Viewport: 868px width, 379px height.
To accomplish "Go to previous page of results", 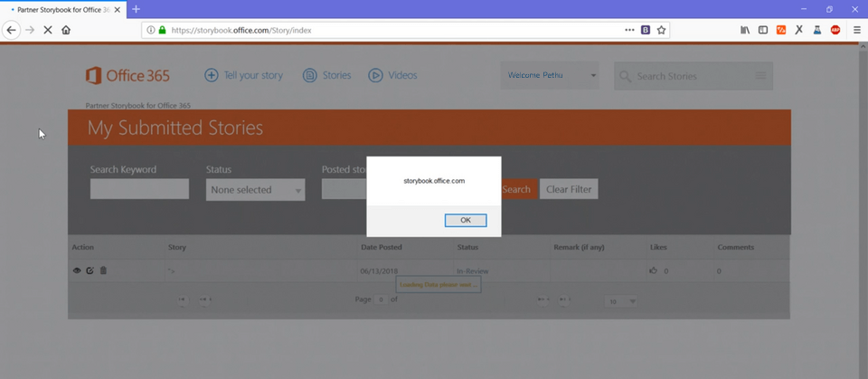I will (x=205, y=299).
